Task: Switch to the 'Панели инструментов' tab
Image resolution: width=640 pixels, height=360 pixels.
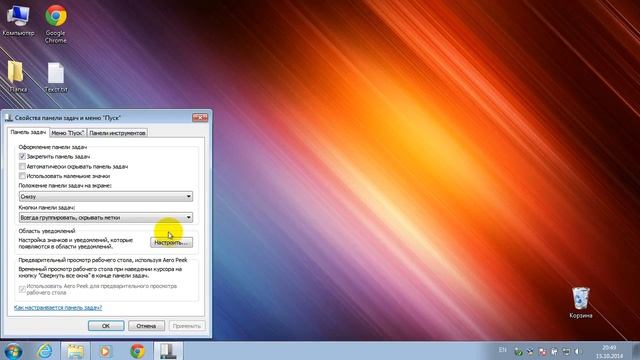Action: click(117, 133)
